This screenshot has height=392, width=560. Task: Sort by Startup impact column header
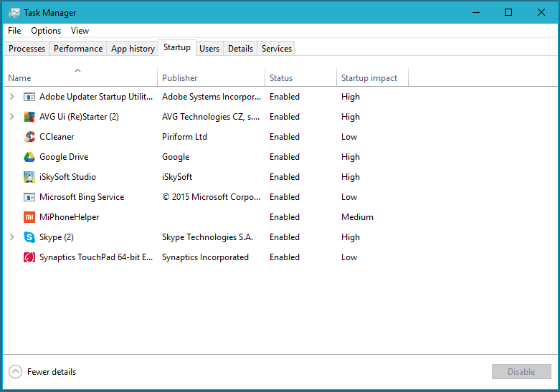coord(370,78)
